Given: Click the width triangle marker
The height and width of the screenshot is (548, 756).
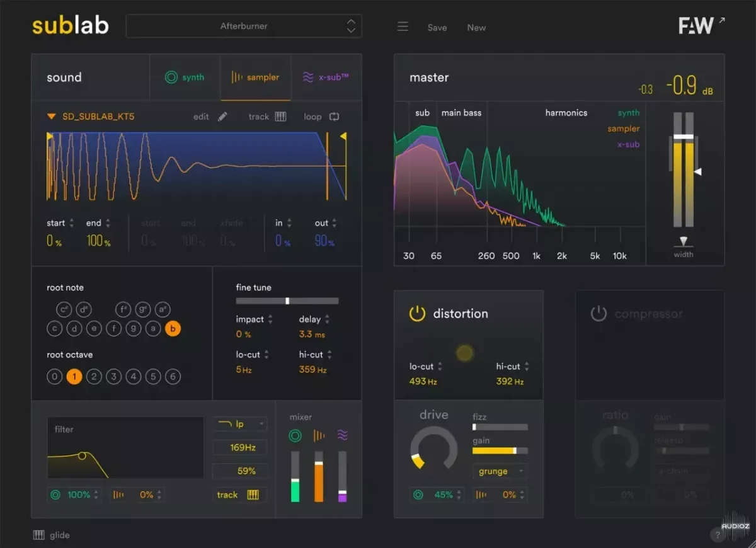Looking at the screenshot, I should click(684, 242).
